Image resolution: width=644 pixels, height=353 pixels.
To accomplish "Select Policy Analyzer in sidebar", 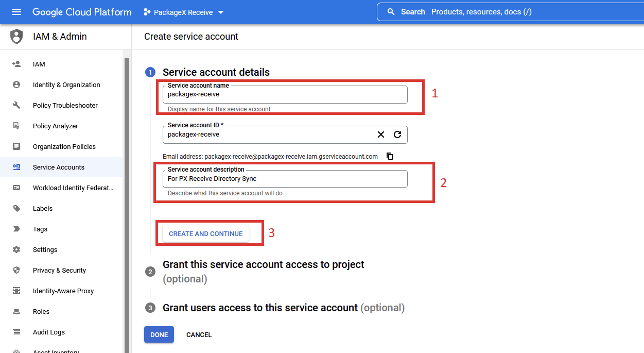I will pos(62,126).
